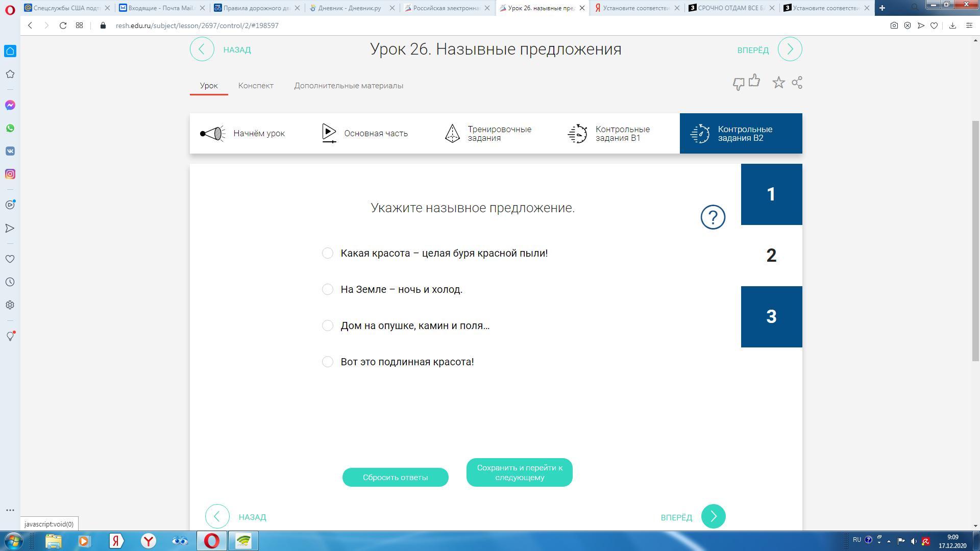Image resolution: width=980 pixels, height=551 pixels.
Task: Click the thumbs up like icon
Action: [754, 81]
